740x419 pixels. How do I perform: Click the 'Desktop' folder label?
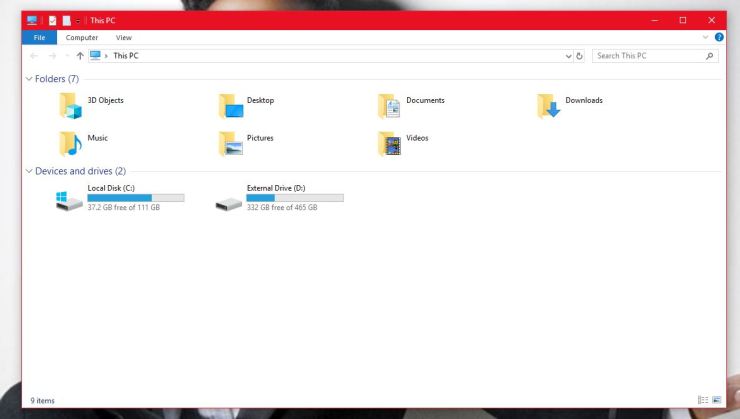pyautogui.click(x=260, y=100)
